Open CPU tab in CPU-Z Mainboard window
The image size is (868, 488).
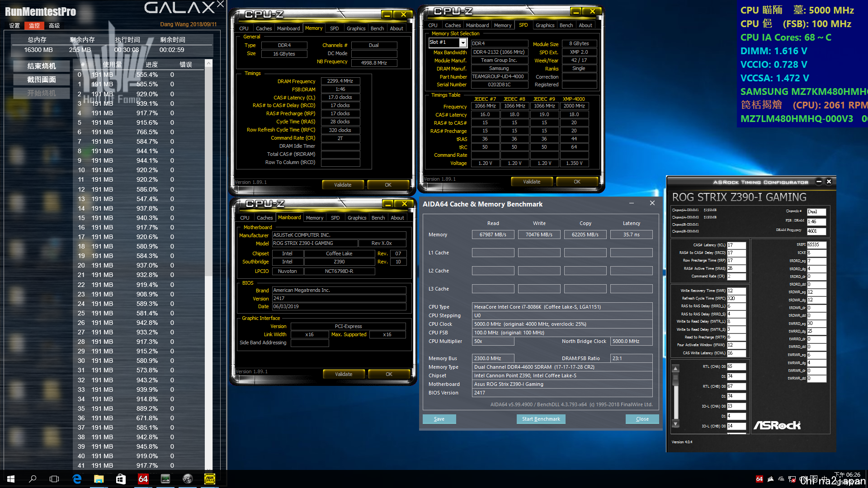[245, 218]
